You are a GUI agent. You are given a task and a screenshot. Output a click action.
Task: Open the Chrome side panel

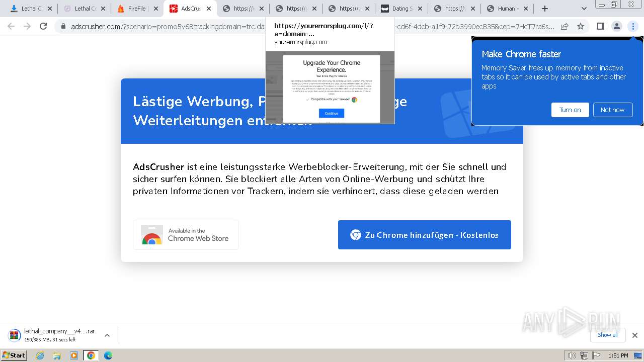click(600, 26)
